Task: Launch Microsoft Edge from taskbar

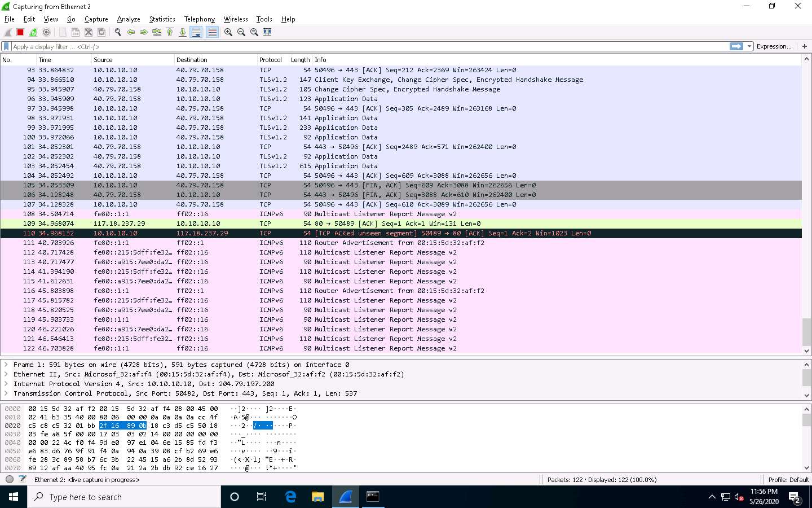Action: tap(290, 497)
